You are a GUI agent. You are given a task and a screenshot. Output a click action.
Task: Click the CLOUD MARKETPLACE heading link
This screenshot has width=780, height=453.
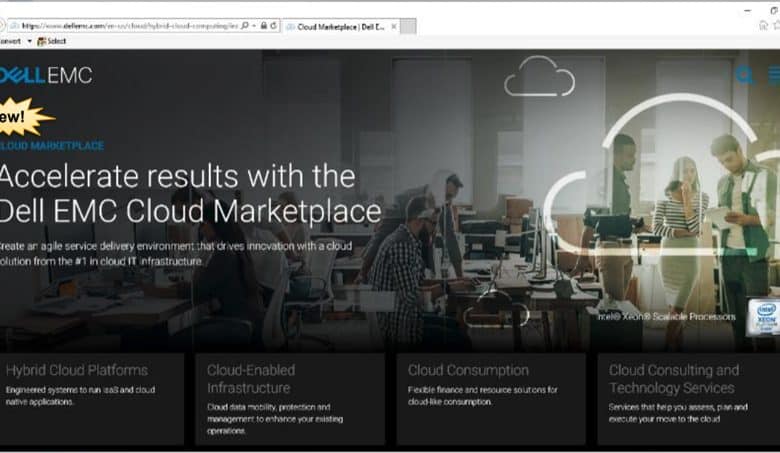click(x=52, y=146)
